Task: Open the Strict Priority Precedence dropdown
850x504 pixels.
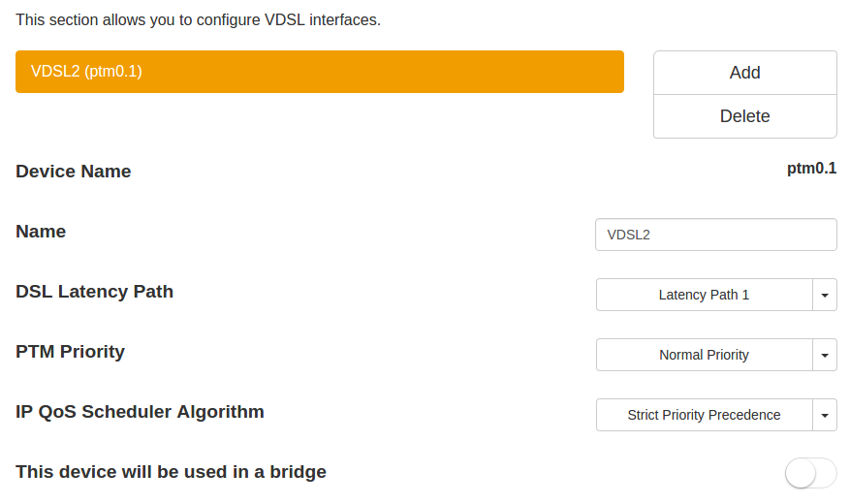Action: [704, 415]
